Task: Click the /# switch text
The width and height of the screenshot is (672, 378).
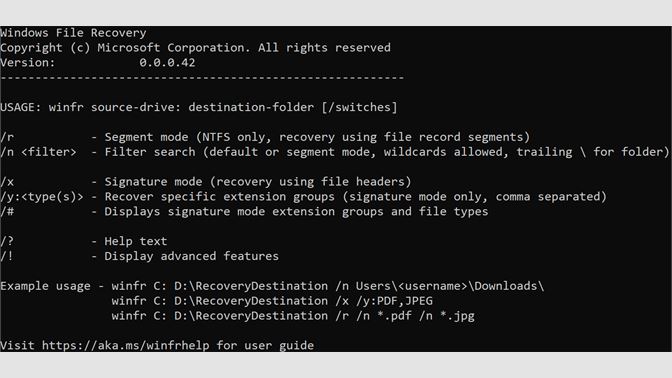Action: pyautogui.click(x=7, y=212)
